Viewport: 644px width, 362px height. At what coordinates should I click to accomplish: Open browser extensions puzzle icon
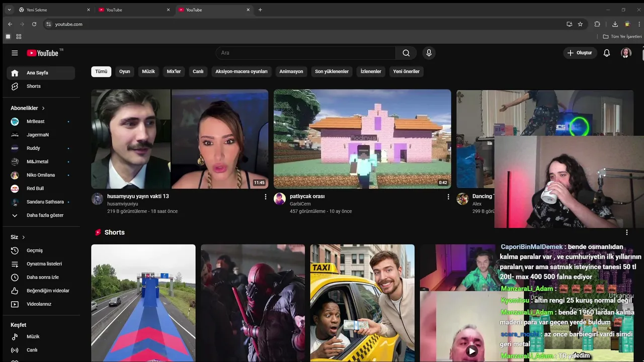pos(597,24)
